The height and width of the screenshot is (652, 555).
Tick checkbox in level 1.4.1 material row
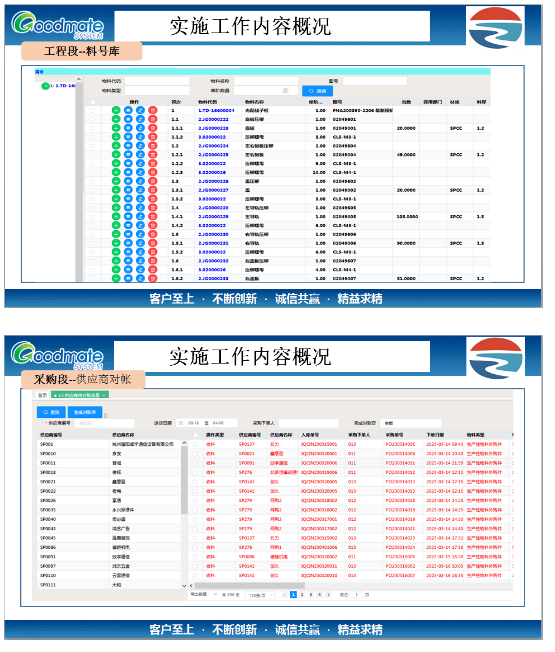pyautogui.click(x=93, y=217)
